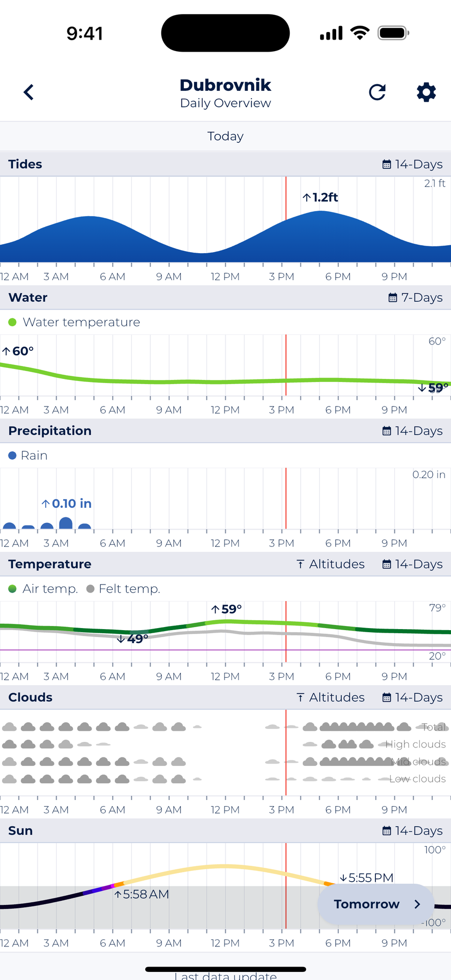This screenshot has width=451, height=980.
Task: Click the calendar icon beside Precipitation
Action: point(387,431)
